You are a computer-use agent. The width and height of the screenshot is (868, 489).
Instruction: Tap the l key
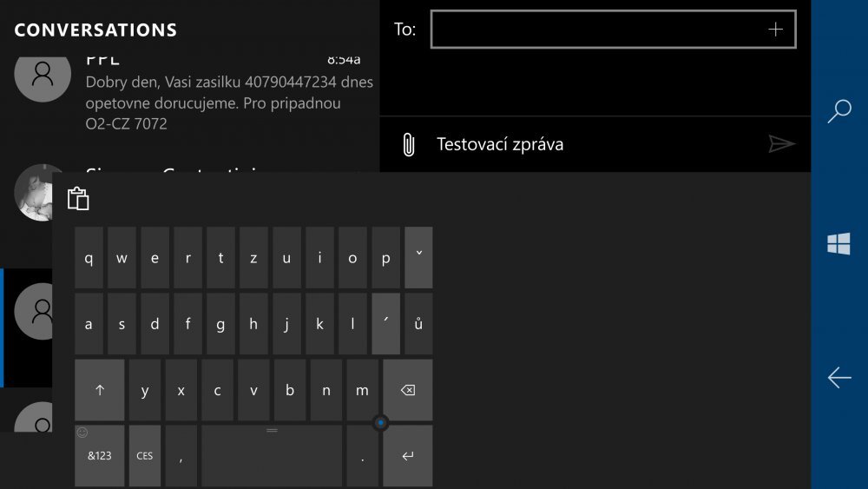click(352, 324)
